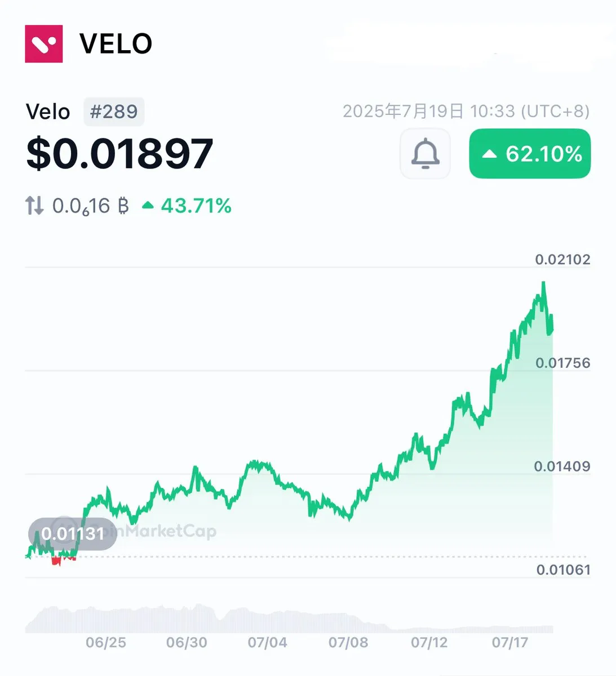Click the 0.01131 starting price label
The image size is (616, 676).
pyautogui.click(x=72, y=533)
